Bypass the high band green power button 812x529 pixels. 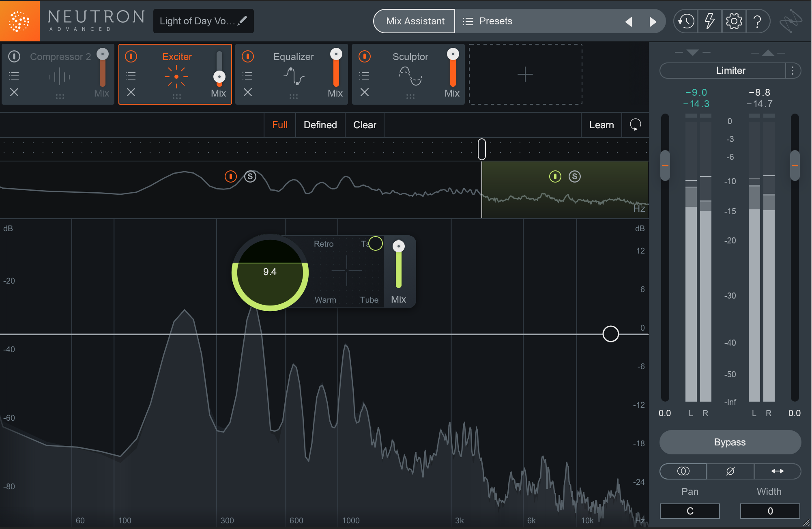click(x=555, y=176)
